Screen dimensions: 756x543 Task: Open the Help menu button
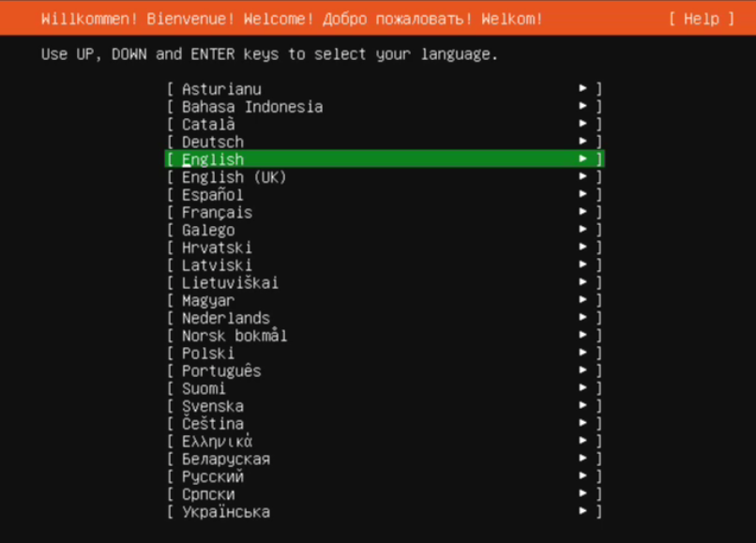[x=702, y=19]
